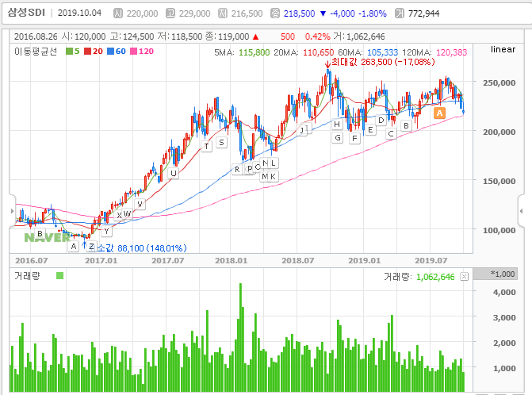
Task: Click the -1.80% change value
Action: pos(372,13)
